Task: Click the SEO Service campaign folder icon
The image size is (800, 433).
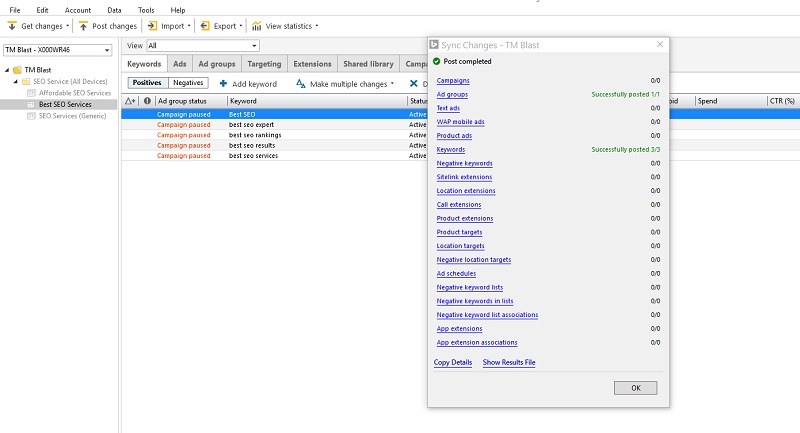Action: (x=26, y=82)
